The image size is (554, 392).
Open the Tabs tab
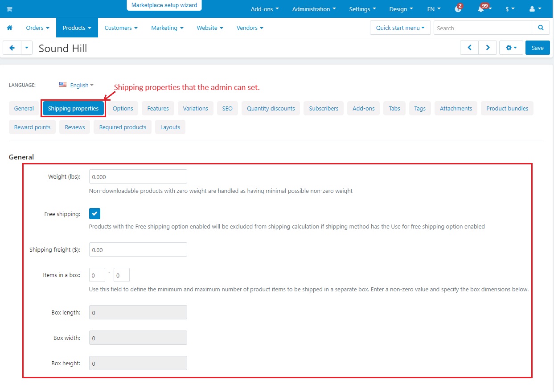394,108
